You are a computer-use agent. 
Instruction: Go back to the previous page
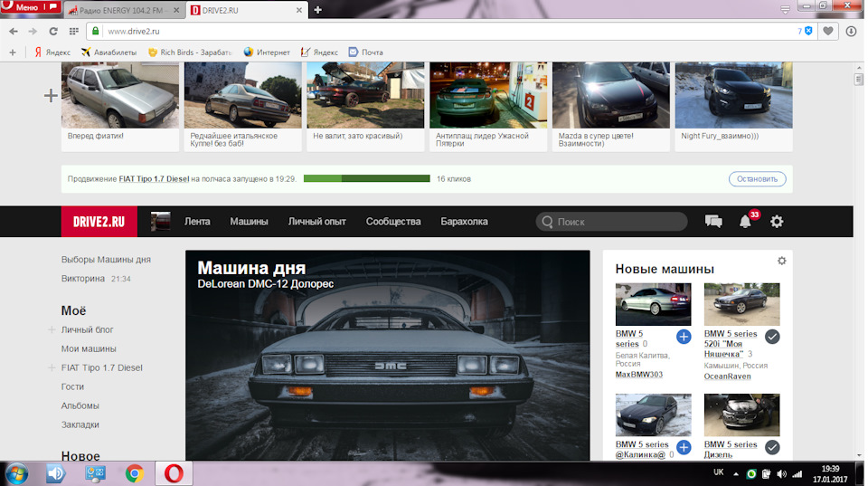pos(14,32)
